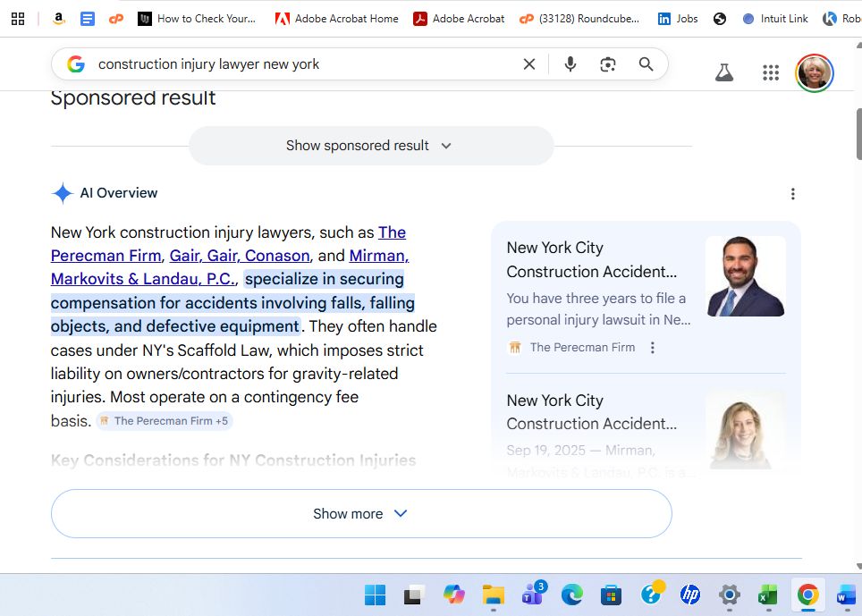Open AI Overview three-dot menu
The image size is (862, 616).
pos(793,193)
